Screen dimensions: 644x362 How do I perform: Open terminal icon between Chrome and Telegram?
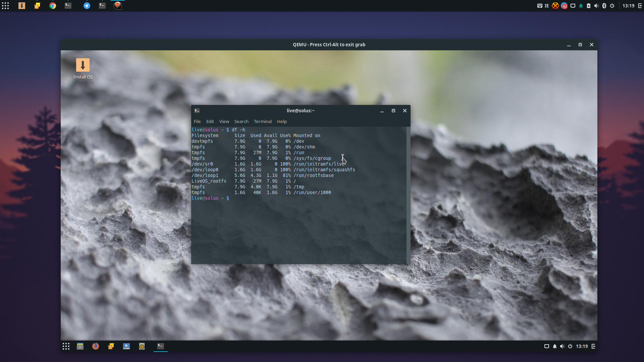coord(68,6)
